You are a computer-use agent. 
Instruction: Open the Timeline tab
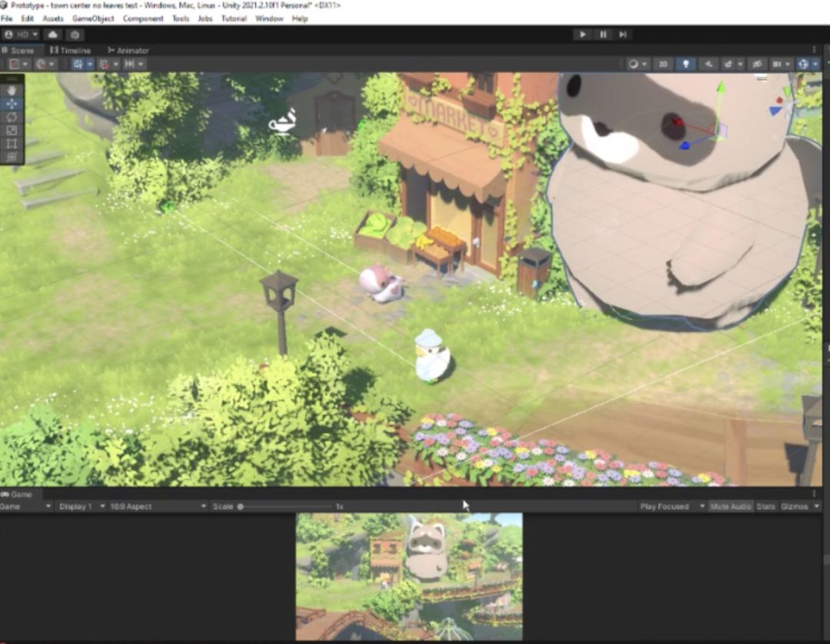(71, 51)
